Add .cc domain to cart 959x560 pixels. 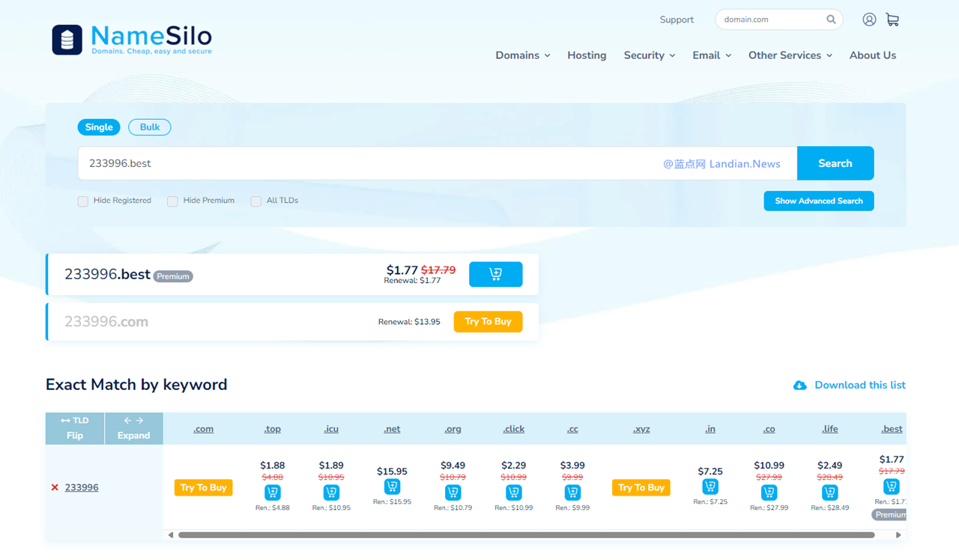tap(572, 493)
